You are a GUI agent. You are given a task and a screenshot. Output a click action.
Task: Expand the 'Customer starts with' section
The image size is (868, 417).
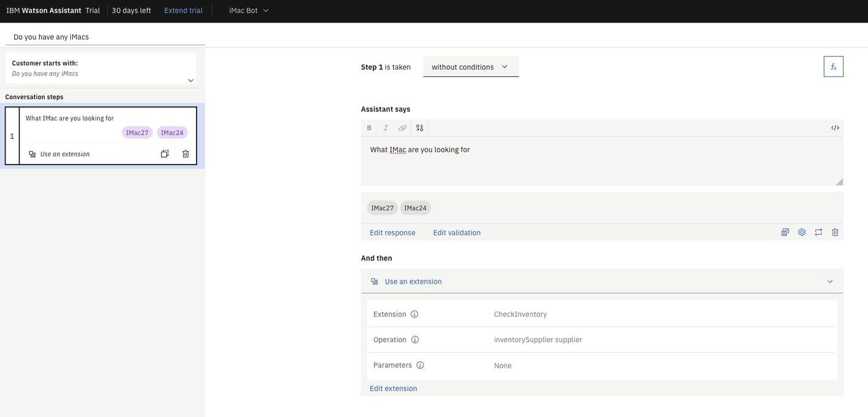click(x=190, y=80)
